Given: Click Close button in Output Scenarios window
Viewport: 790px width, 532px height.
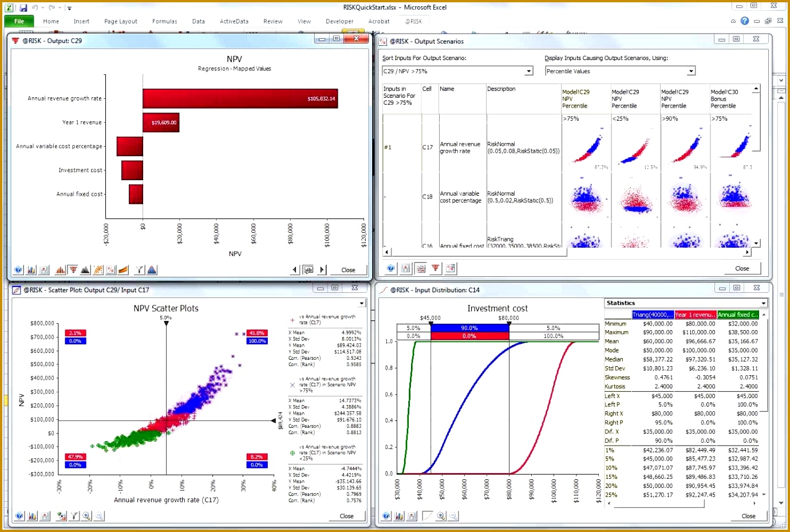Looking at the screenshot, I should (742, 268).
